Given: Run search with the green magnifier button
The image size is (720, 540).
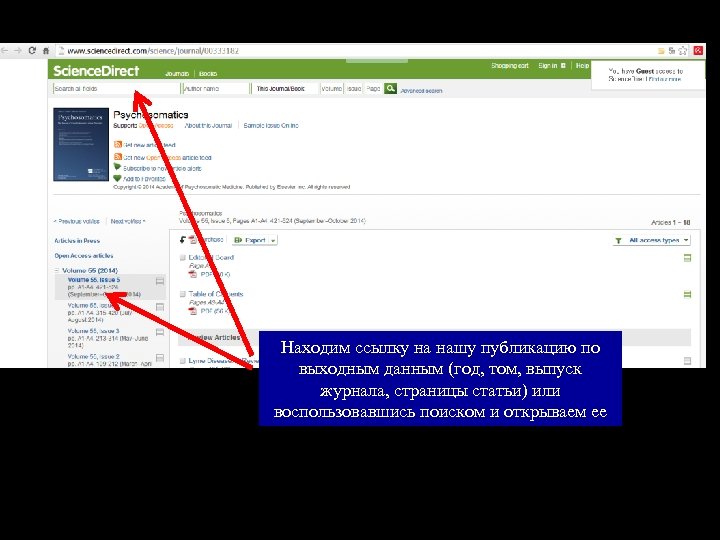Looking at the screenshot, I should pos(390,88).
